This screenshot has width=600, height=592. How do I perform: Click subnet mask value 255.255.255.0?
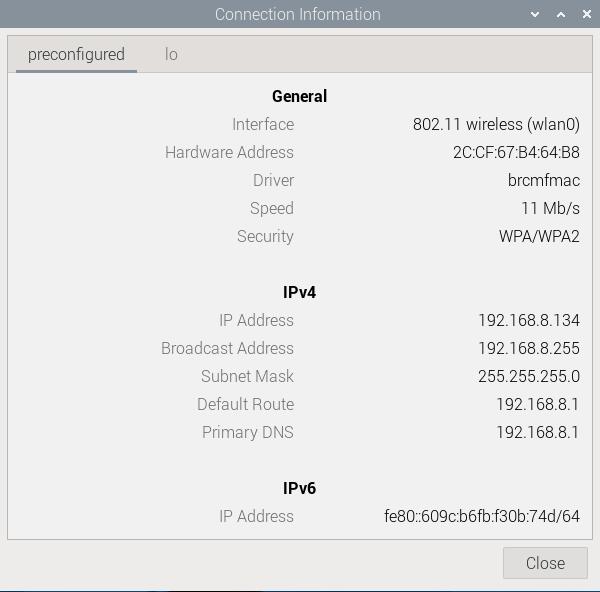529,376
